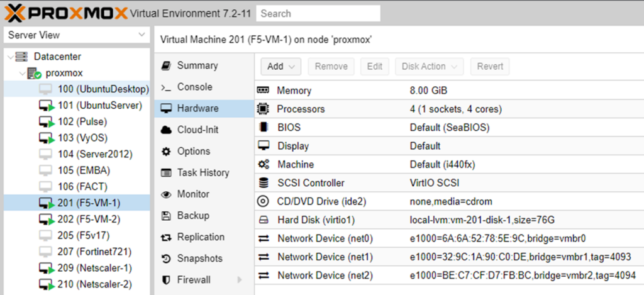Click the Datacenter server icon
This screenshot has width=644, height=295.
coord(22,56)
